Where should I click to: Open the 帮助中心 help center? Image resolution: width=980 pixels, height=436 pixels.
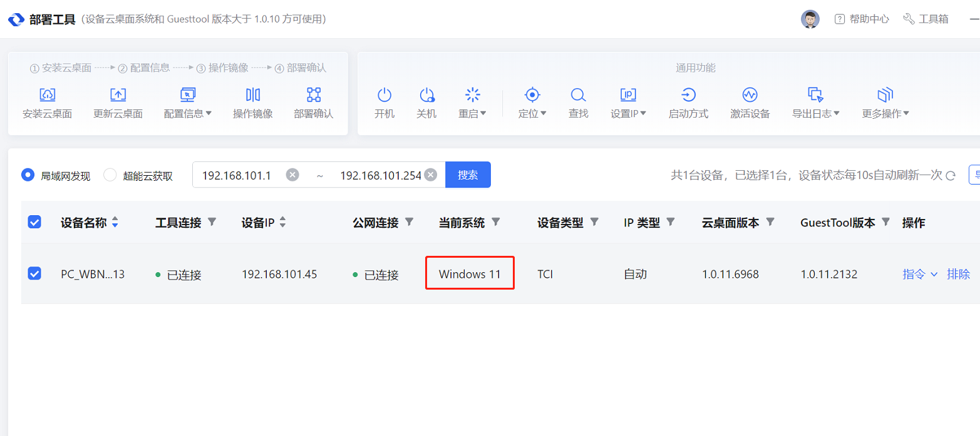point(862,19)
